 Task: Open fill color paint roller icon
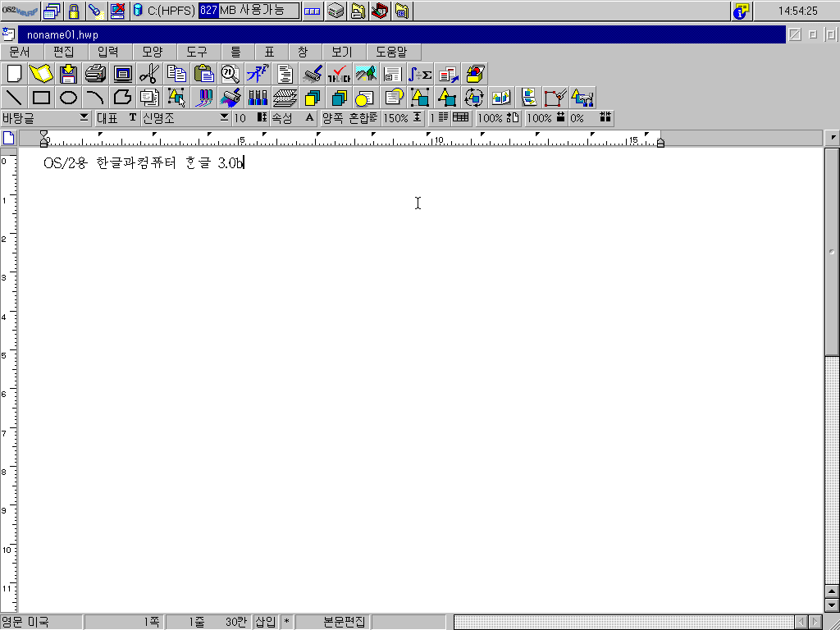[231, 98]
